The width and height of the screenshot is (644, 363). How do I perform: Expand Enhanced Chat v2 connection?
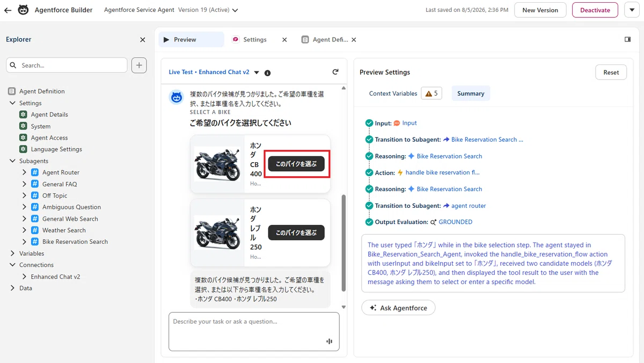25,277
